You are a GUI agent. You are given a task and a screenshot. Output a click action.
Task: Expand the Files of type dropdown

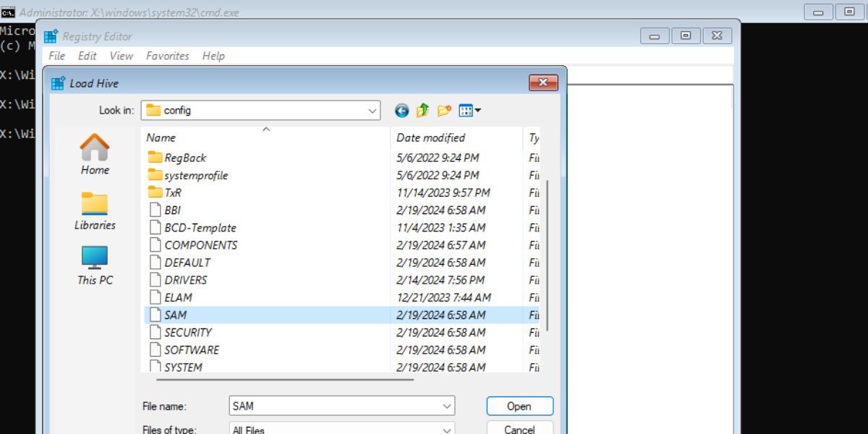(x=446, y=429)
